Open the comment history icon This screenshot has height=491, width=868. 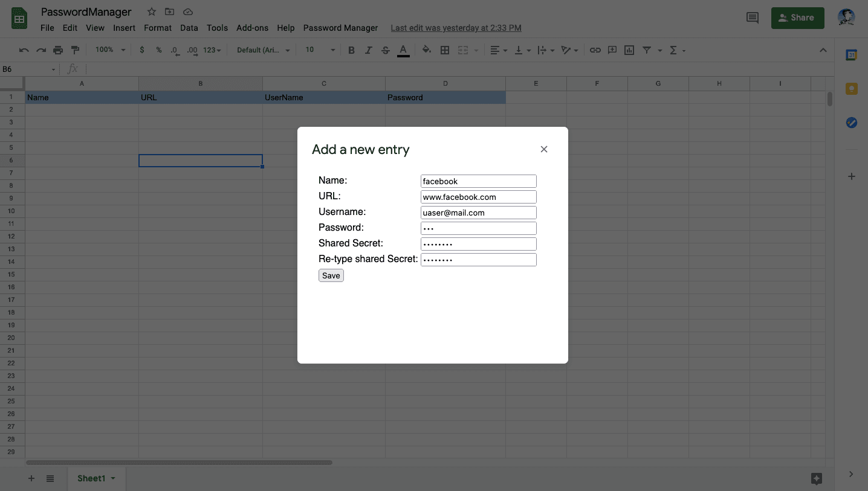(x=753, y=18)
